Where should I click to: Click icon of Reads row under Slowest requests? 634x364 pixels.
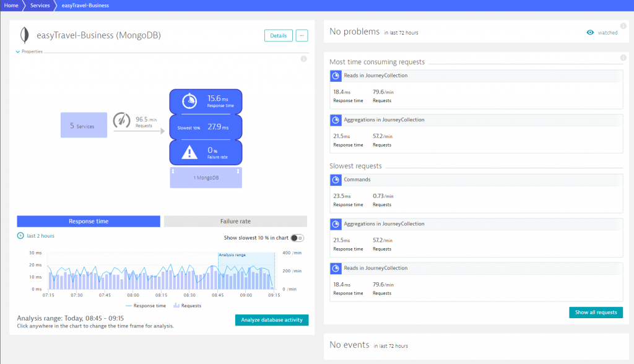336,268
